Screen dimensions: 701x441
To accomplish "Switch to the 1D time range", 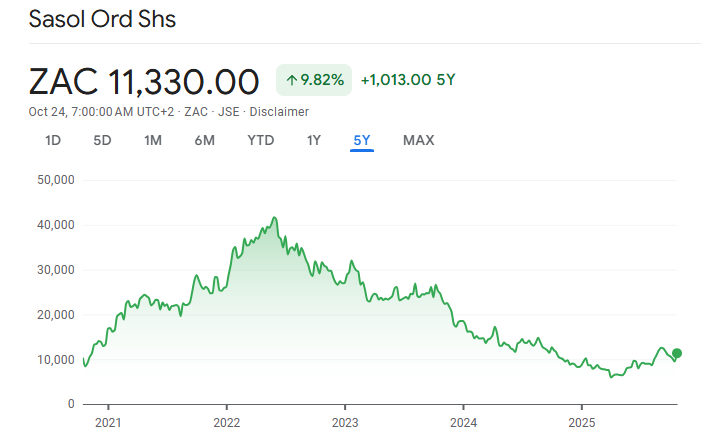I will pyautogui.click(x=53, y=140).
